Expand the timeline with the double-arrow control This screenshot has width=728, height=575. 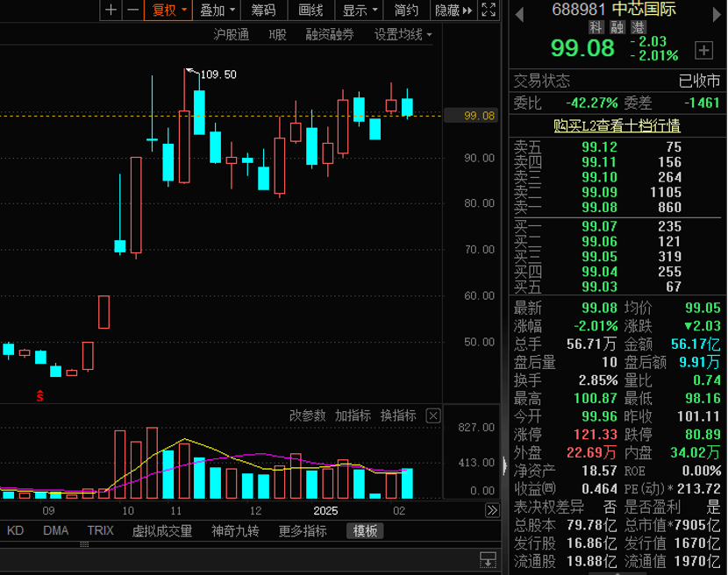coord(492,510)
